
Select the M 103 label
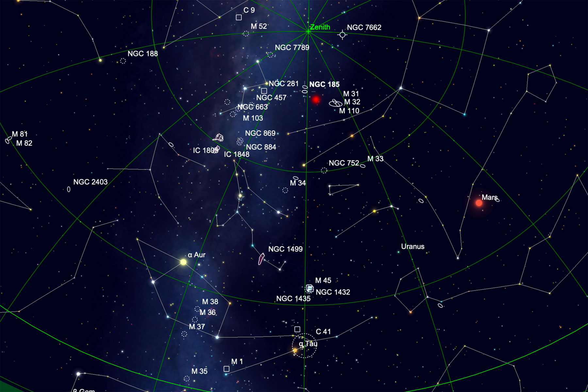tap(253, 118)
